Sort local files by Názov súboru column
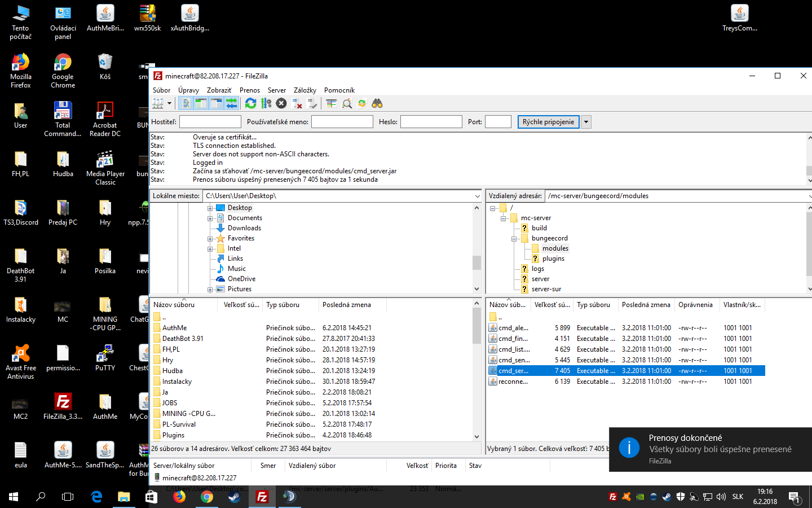Screen dimensions: 812x508 point(184,305)
